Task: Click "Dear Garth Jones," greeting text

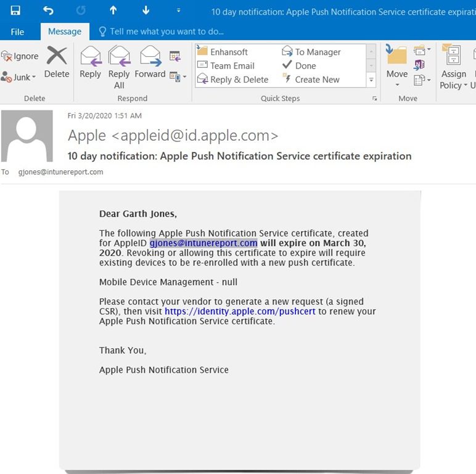Action: [138, 214]
